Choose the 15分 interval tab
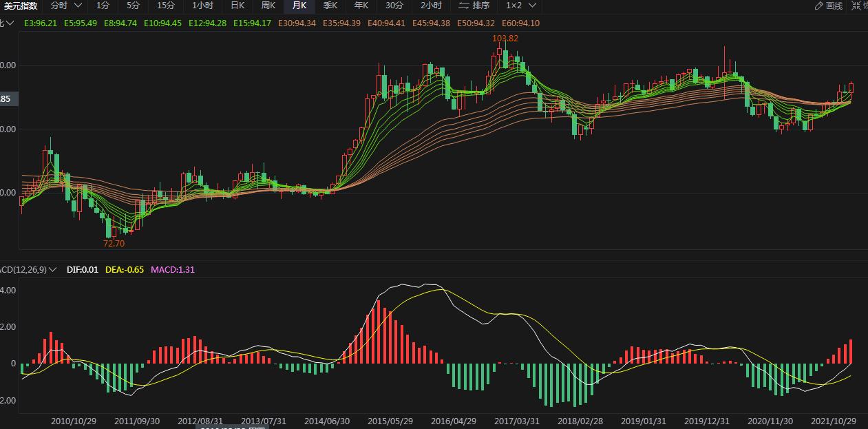 coord(165,6)
